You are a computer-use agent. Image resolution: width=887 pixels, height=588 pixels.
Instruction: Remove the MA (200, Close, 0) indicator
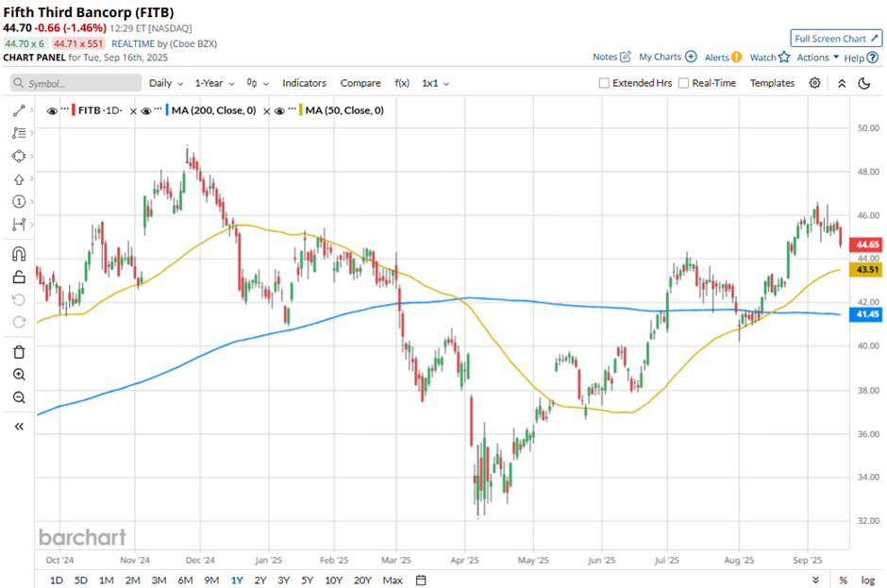coord(133,111)
